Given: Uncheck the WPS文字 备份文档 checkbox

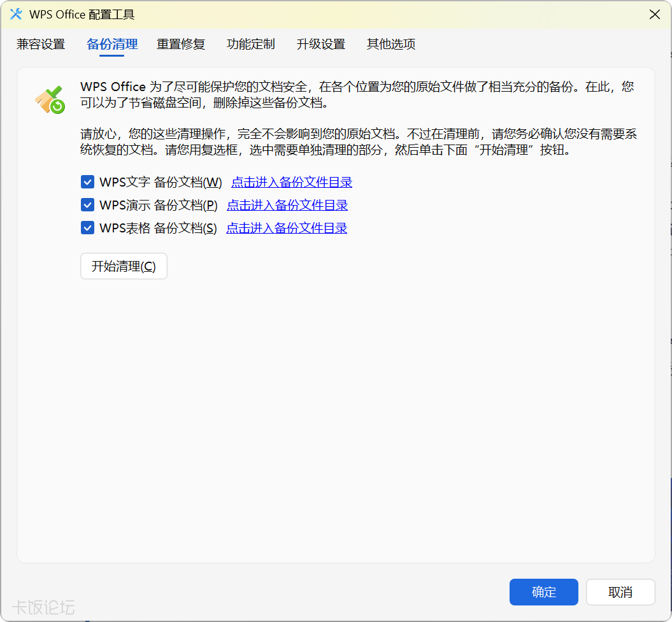Looking at the screenshot, I should [x=87, y=182].
